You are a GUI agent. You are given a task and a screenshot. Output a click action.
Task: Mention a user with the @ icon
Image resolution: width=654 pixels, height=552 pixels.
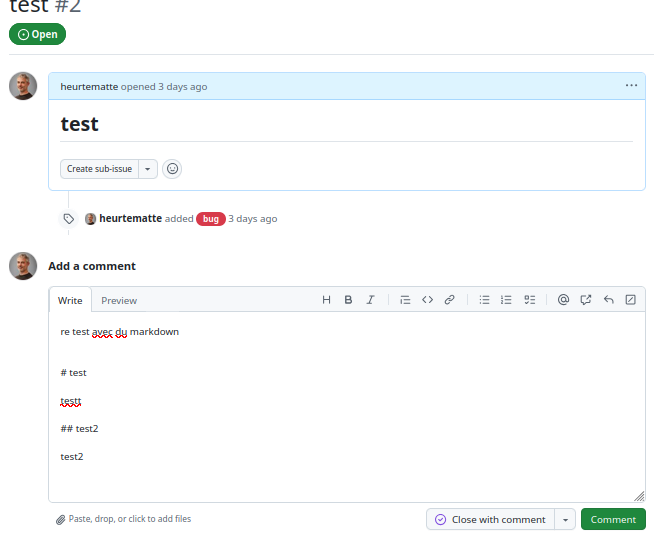[563, 300]
